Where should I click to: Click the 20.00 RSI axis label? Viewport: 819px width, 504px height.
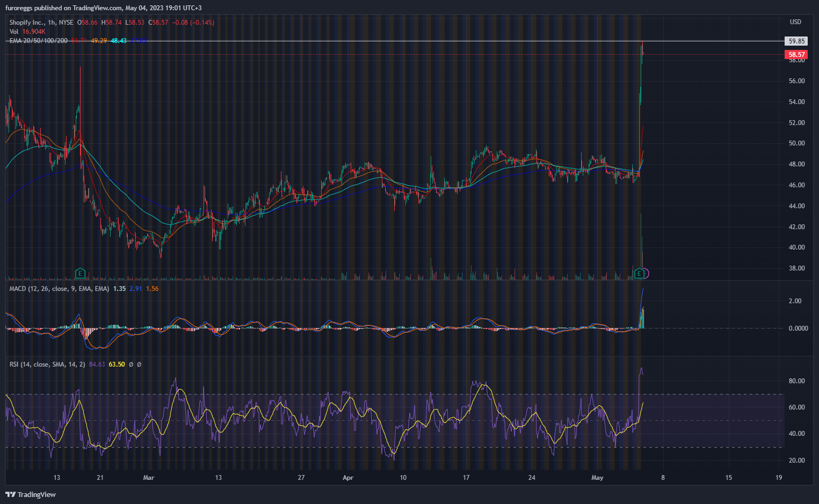pyautogui.click(x=797, y=461)
